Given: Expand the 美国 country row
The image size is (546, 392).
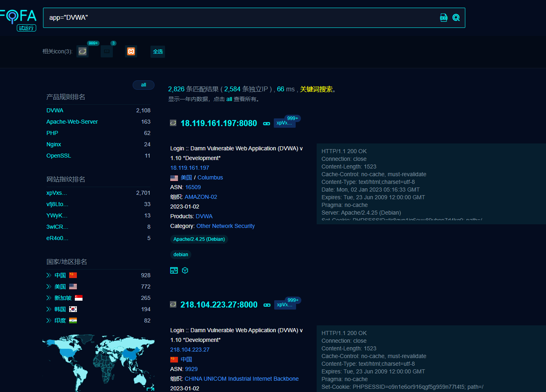Looking at the screenshot, I should (49, 287).
